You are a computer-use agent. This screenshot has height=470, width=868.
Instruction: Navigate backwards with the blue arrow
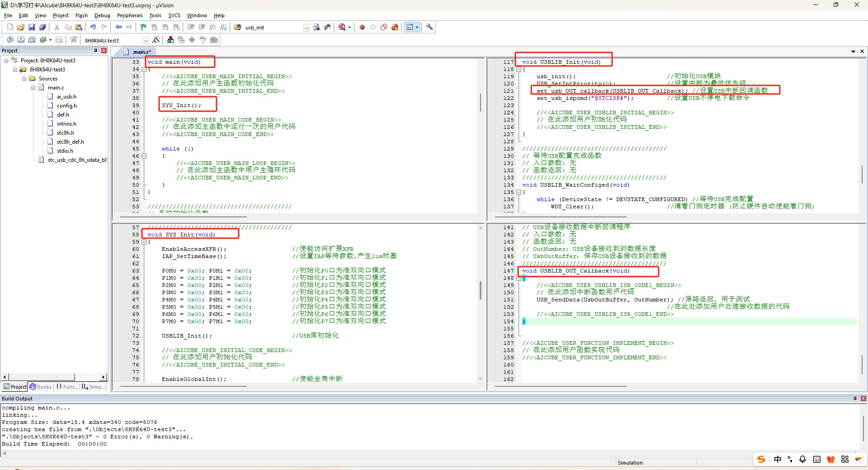[x=118, y=27]
